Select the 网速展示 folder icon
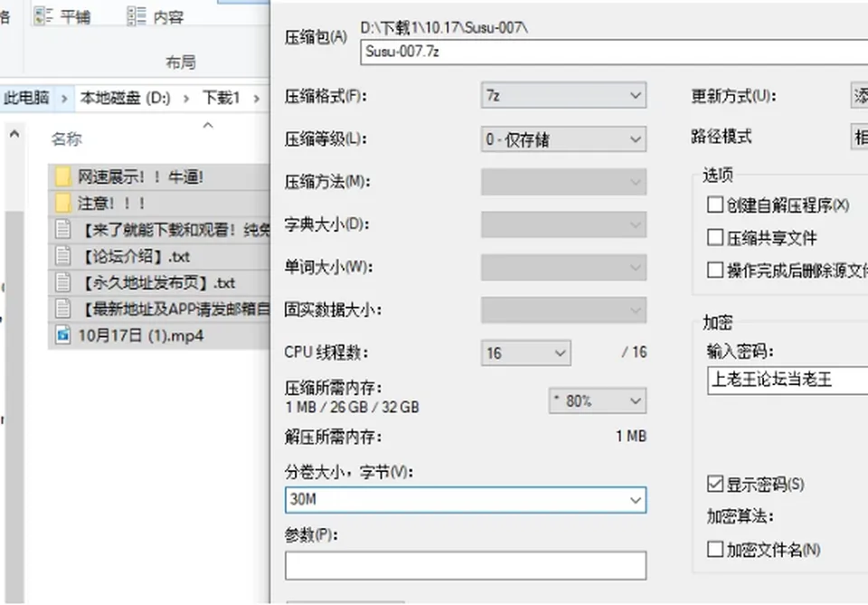Image resolution: width=868 pixels, height=605 pixels. point(63,177)
